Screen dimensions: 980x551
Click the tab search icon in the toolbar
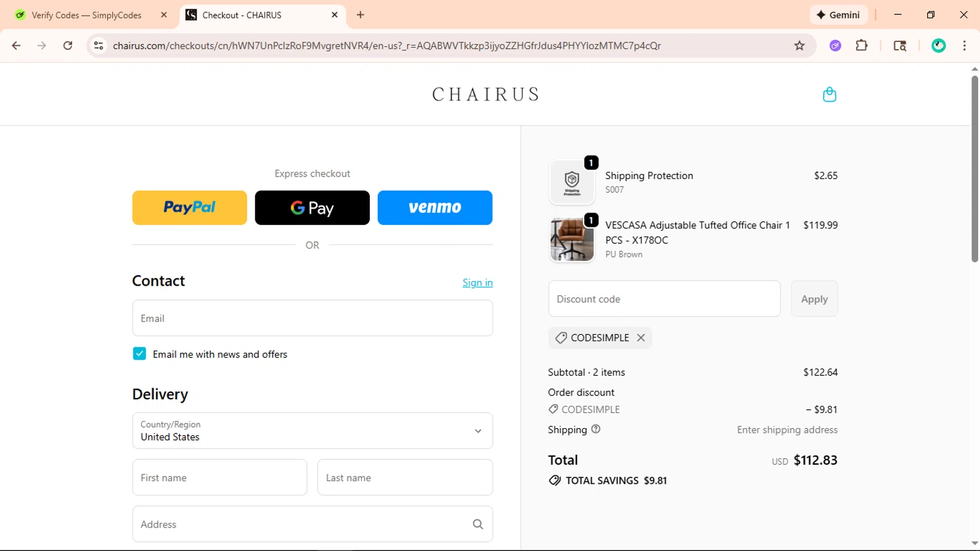[x=900, y=46]
